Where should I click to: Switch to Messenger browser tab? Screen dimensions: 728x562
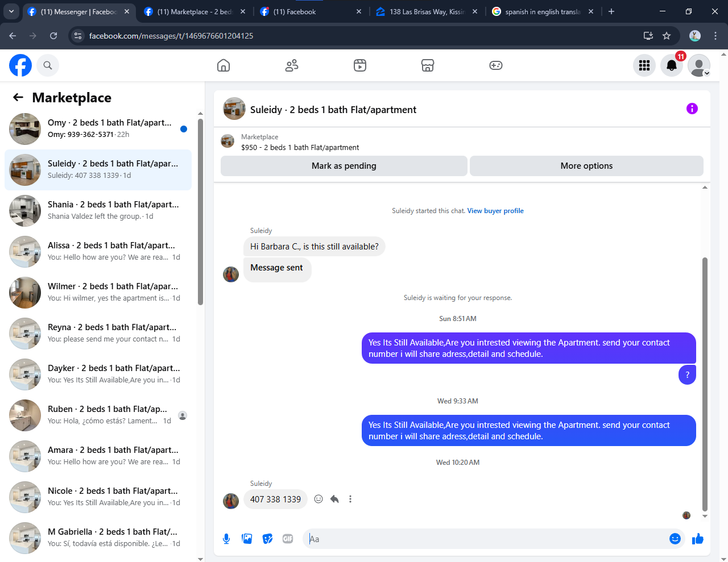click(78, 11)
